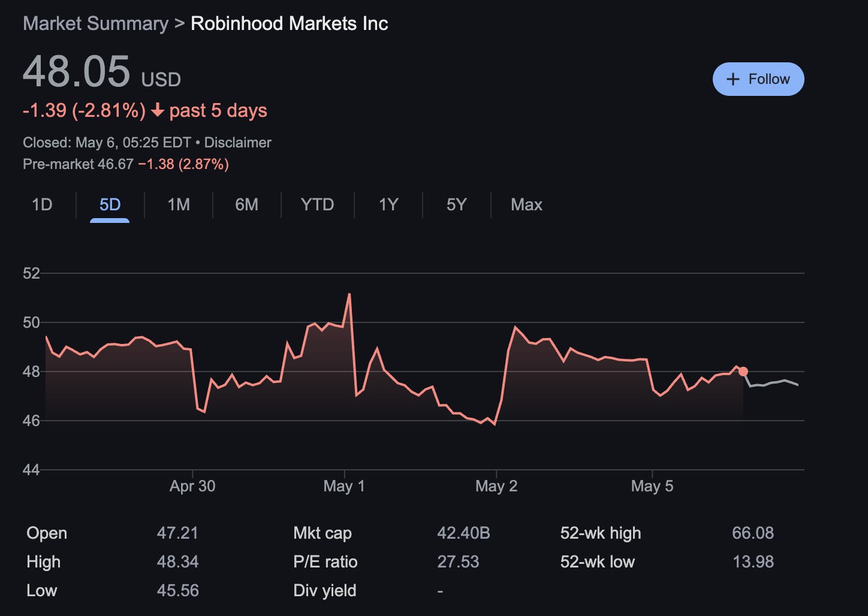Screen dimensions: 868x616
Task: Click the Mkt cap label
Action: pos(323,533)
